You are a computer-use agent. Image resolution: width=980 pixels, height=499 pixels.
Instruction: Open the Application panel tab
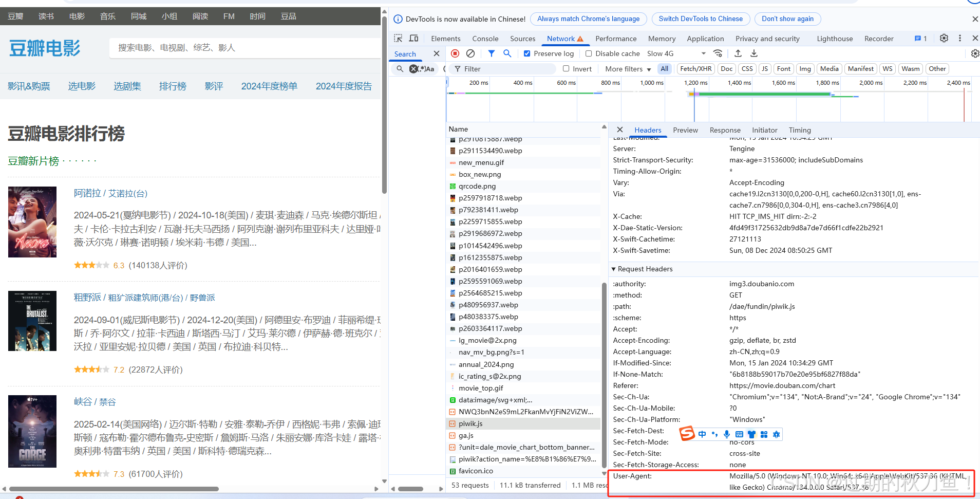coord(705,39)
